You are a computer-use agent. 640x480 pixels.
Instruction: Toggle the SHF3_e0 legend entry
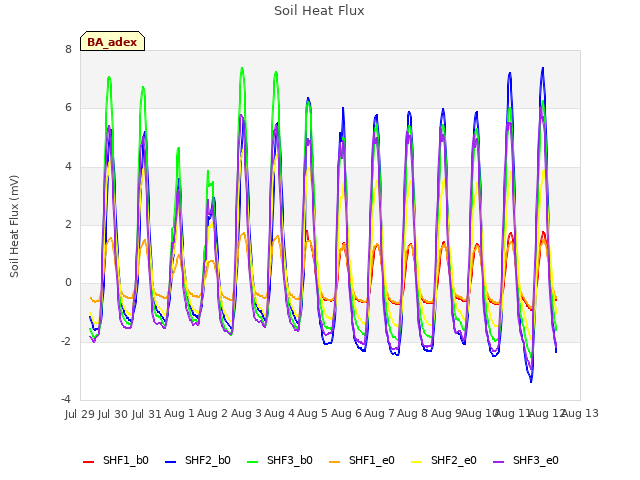(526, 460)
